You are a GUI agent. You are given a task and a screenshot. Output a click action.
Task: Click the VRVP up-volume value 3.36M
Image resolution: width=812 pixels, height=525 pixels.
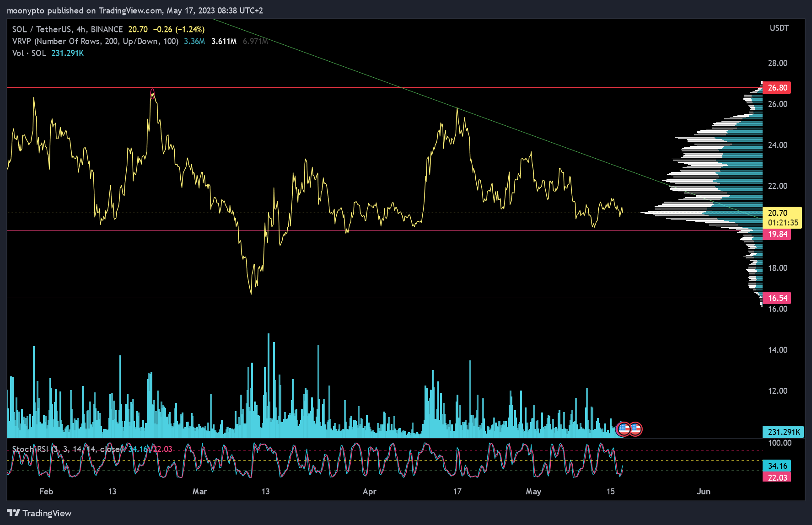tap(194, 41)
